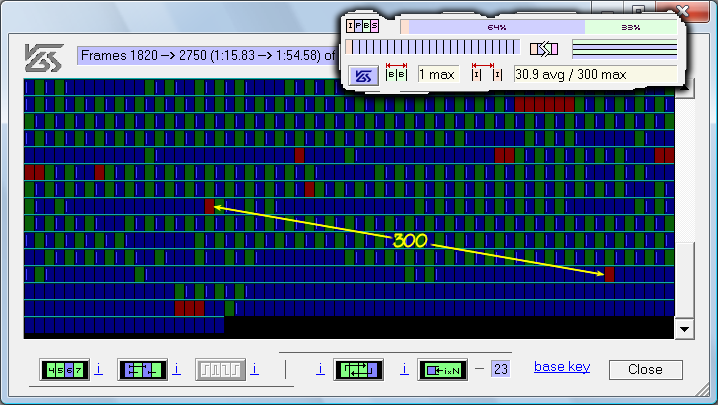This screenshot has width=718, height=405.
Task: Open info link before the reorder arrows icon
Action: click(321, 369)
